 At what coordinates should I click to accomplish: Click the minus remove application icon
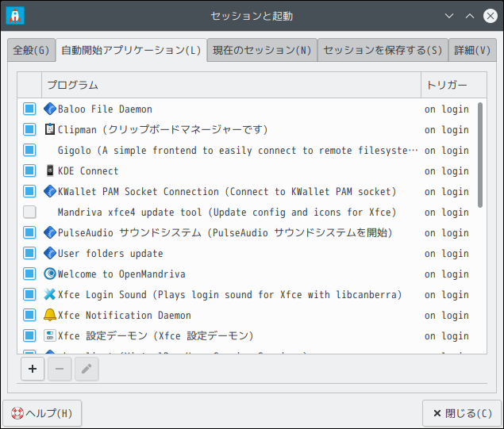tap(60, 369)
